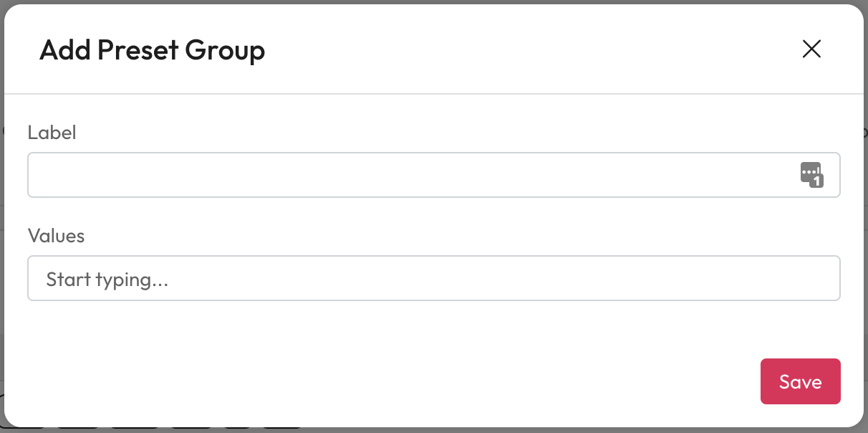Open the Values suggestions field

point(433,279)
